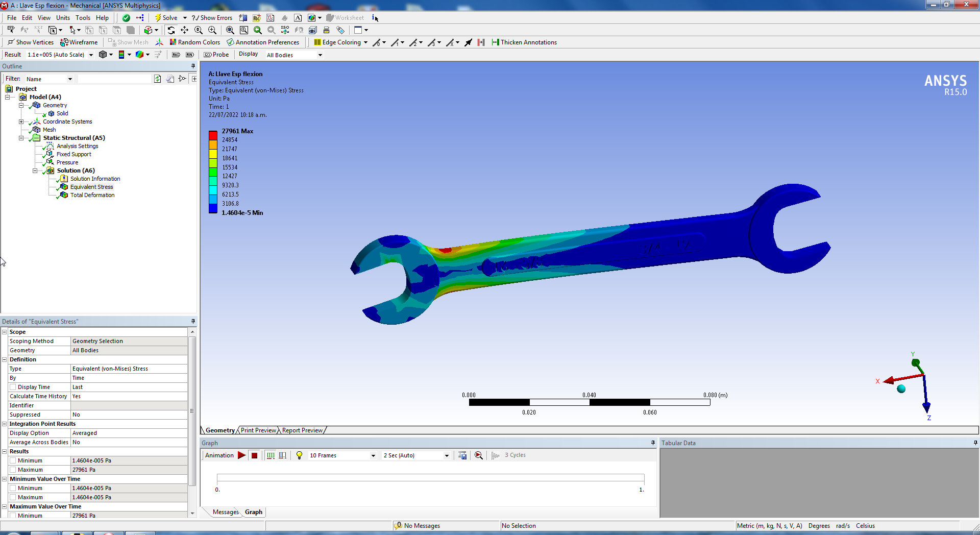
Task: Select the Rotate view tool
Action: 171,30
